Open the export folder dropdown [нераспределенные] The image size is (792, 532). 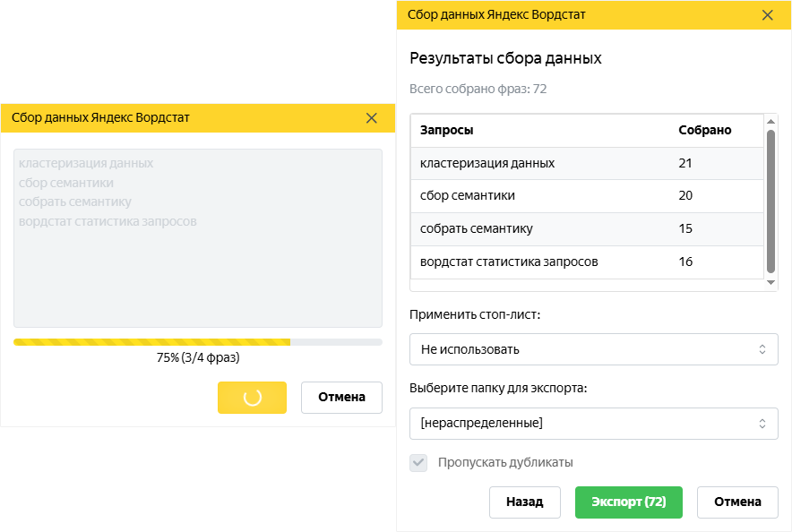[593, 424]
